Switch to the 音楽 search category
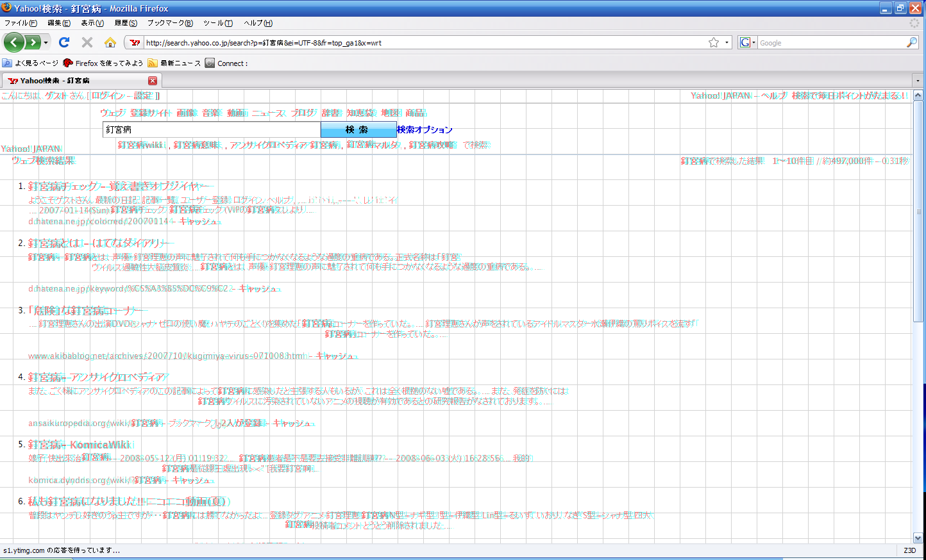This screenshot has height=560, width=926. point(211,113)
